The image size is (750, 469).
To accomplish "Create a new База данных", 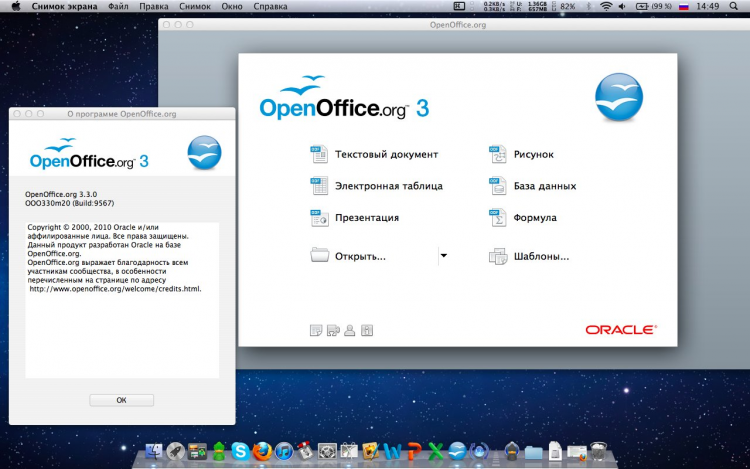I will pos(532,186).
